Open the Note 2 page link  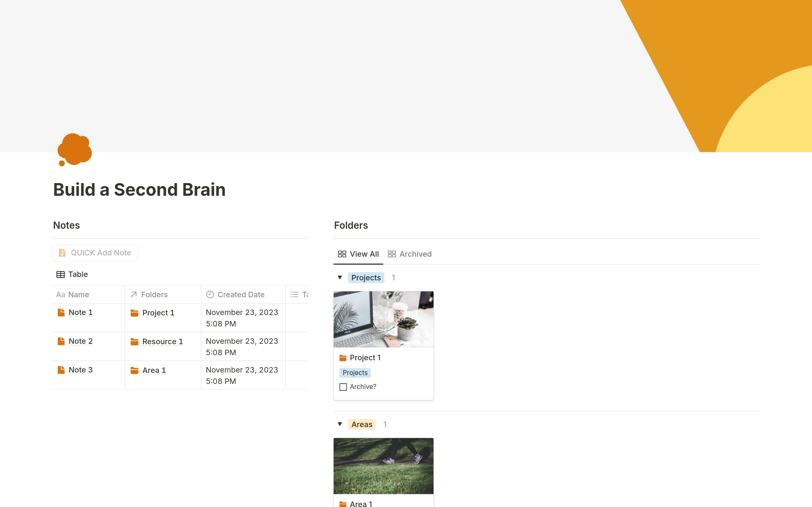pos(80,341)
